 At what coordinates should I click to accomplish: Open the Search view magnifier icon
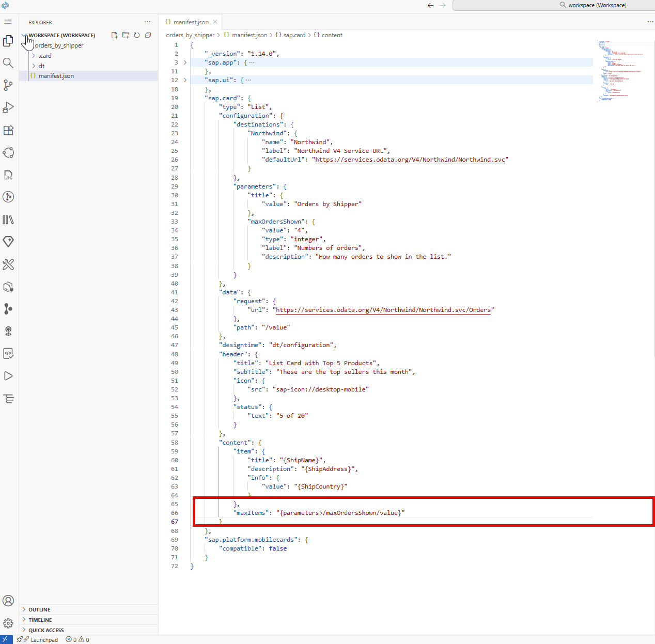8,63
